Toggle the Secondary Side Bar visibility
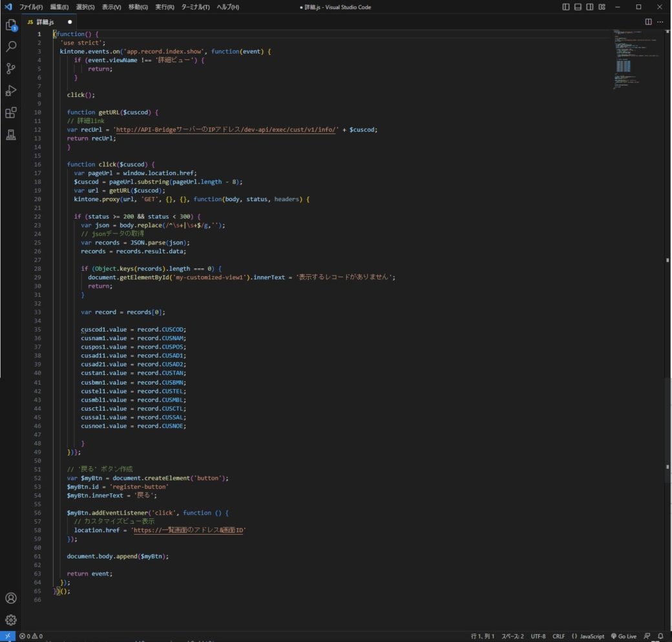Image resolution: width=672 pixels, height=642 pixels. pyautogui.click(x=589, y=6)
